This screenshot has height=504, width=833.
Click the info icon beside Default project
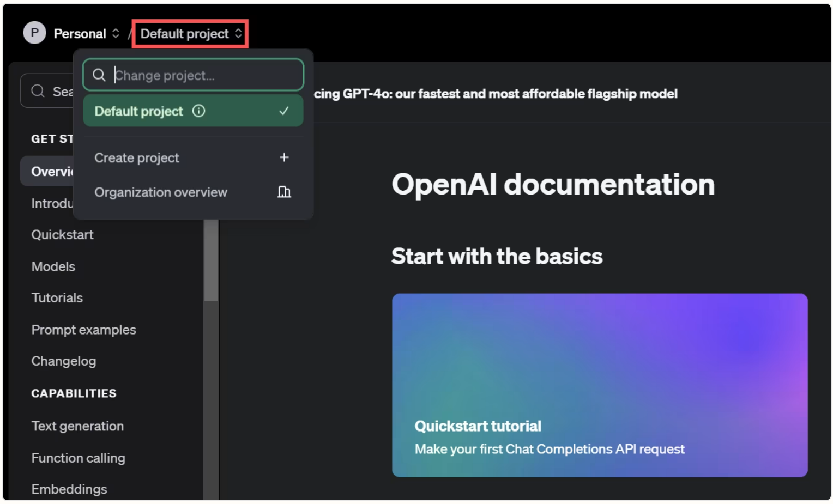[x=198, y=111]
